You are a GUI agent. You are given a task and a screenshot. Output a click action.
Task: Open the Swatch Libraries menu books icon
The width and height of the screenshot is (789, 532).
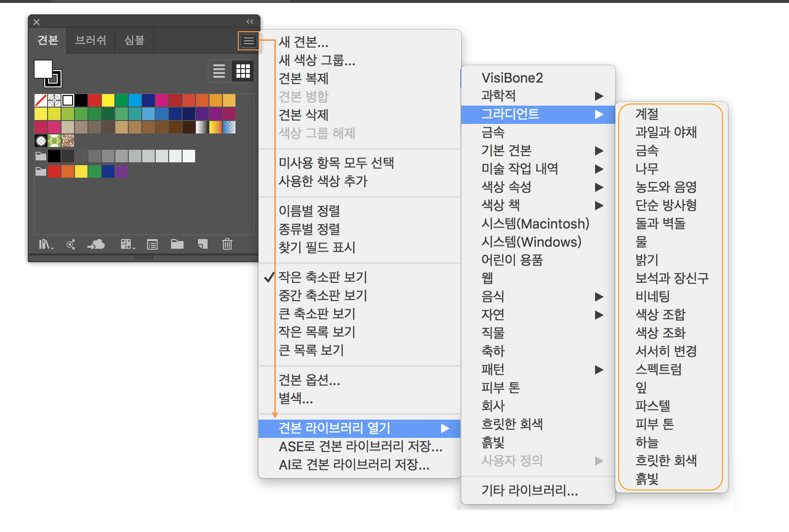[46, 244]
